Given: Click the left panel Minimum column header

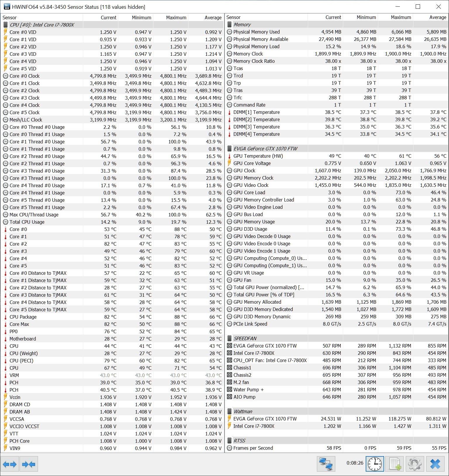Looking at the screenshot, I should [x=135, y=18].
